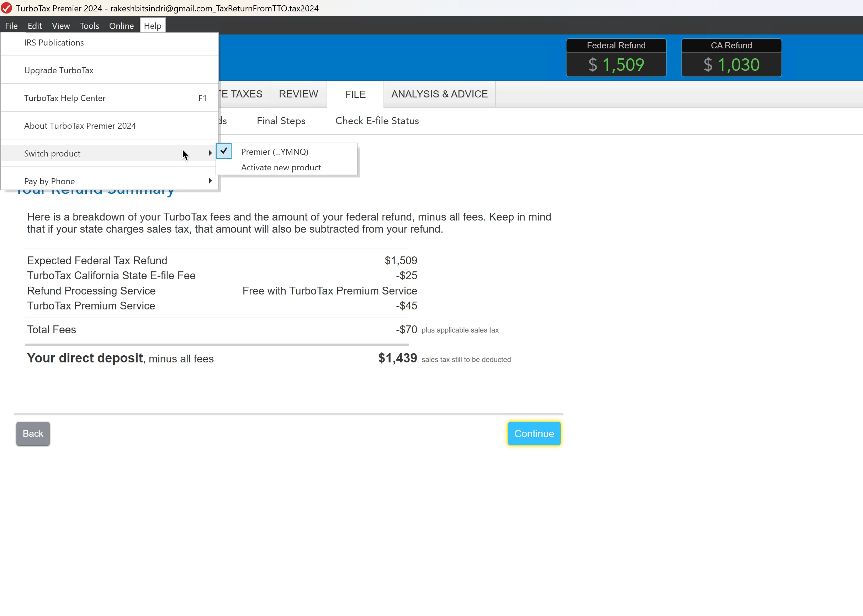Open the File menu

11,26
